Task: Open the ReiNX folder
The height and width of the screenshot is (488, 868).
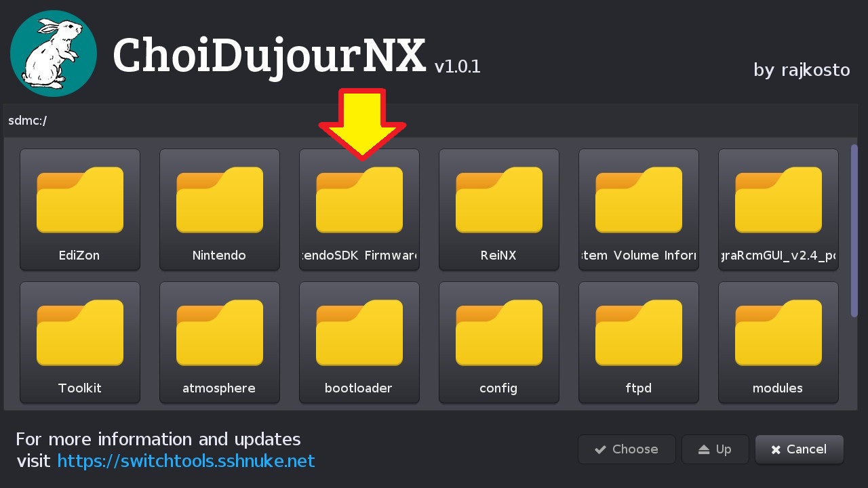Action: point(499,209)
